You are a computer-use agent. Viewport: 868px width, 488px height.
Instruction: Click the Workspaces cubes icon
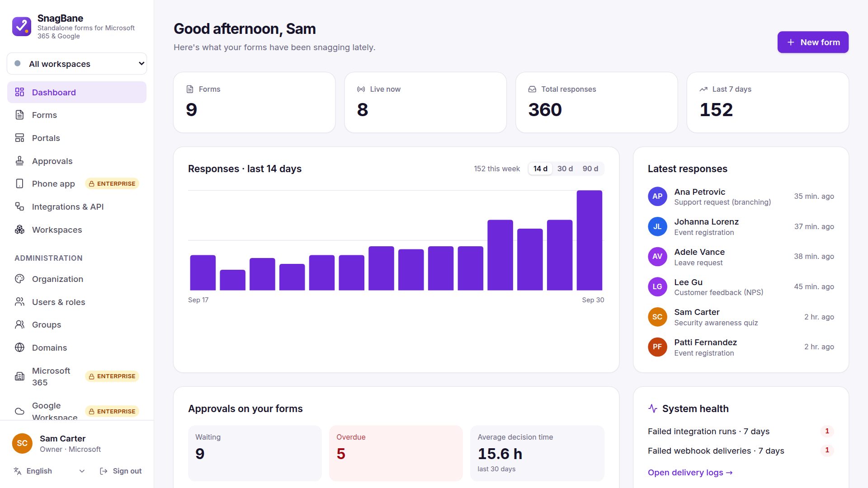[19, 230]
